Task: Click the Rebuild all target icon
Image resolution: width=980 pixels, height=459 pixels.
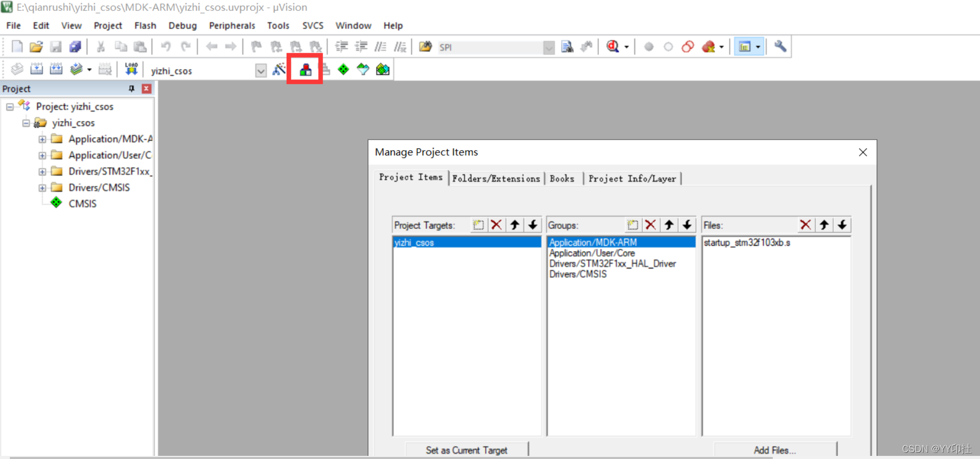Action: click(56, 69)
